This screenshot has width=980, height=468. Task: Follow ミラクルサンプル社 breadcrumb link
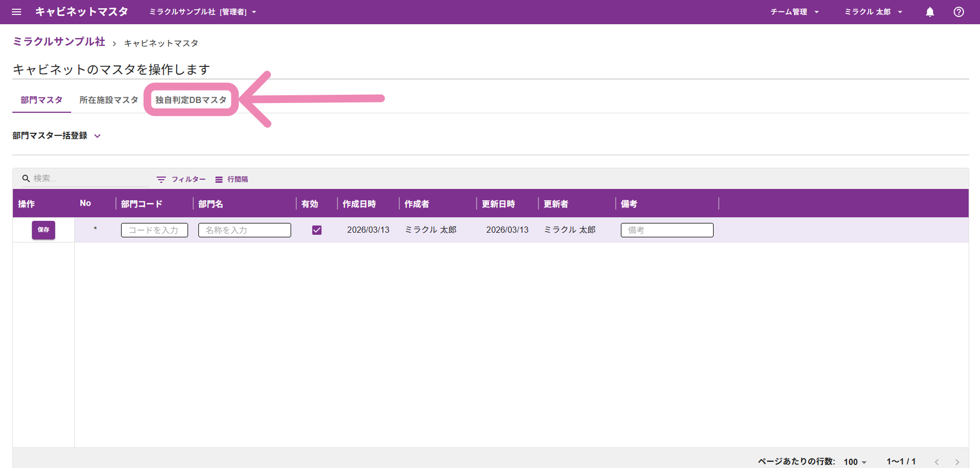tap(59, 42)
